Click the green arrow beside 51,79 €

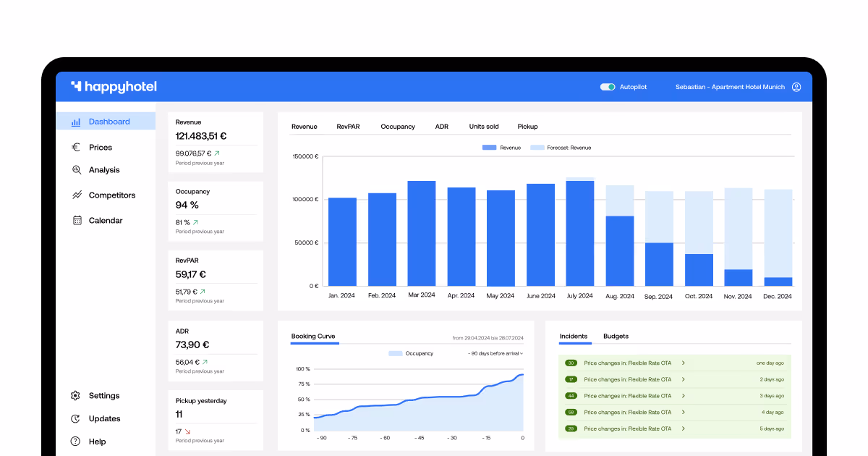(204, 292)
